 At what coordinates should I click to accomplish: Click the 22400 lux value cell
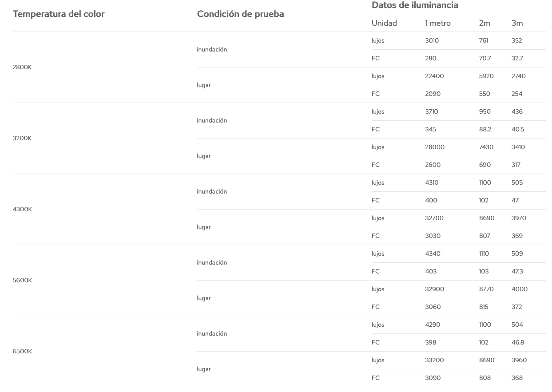(x=434, y=76)
